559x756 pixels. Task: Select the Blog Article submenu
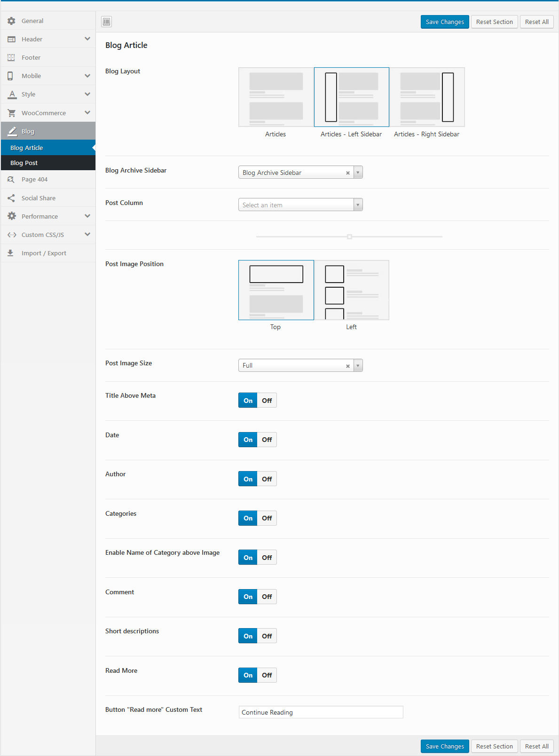tap(48, 148)
